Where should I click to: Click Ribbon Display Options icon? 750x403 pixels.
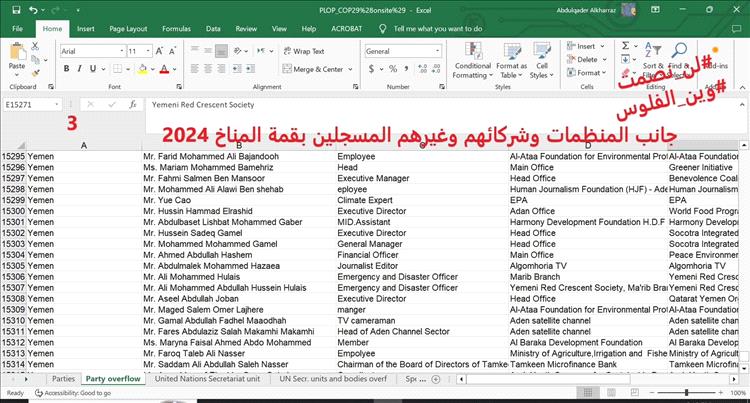[655, 10]
